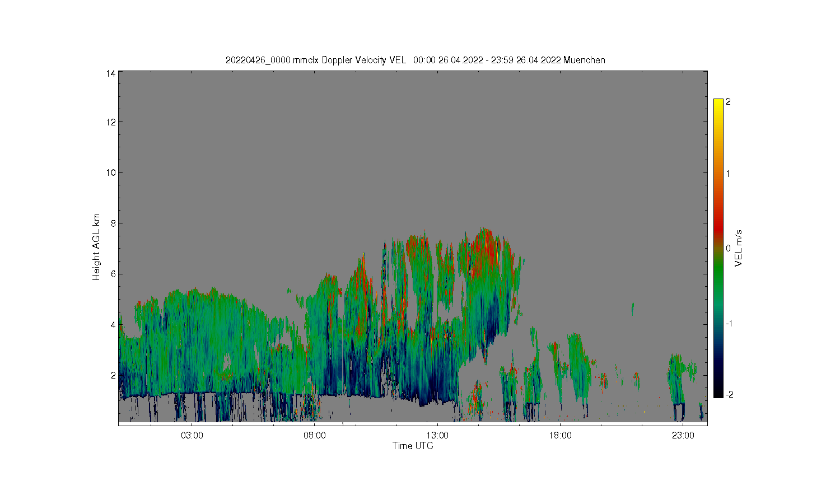Click the 13:00 time tick label
Viewport: 840px width, 504px height.
tap(437, 436)
